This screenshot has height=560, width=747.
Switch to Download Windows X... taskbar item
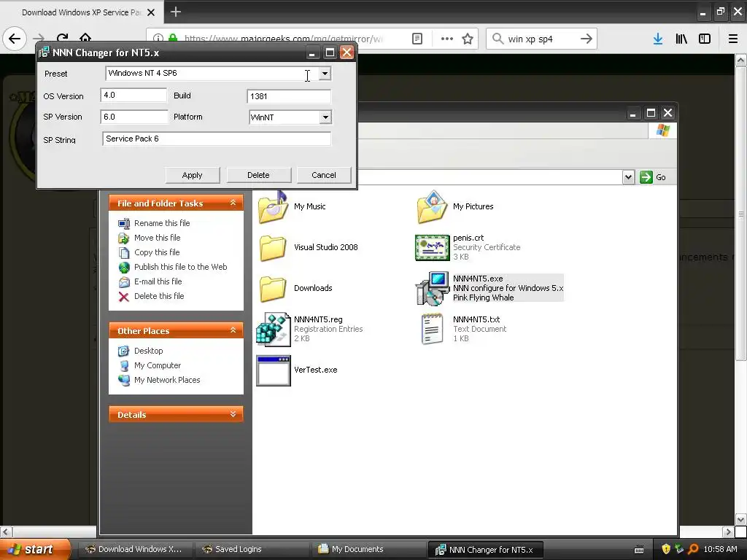tap(136, 549)
